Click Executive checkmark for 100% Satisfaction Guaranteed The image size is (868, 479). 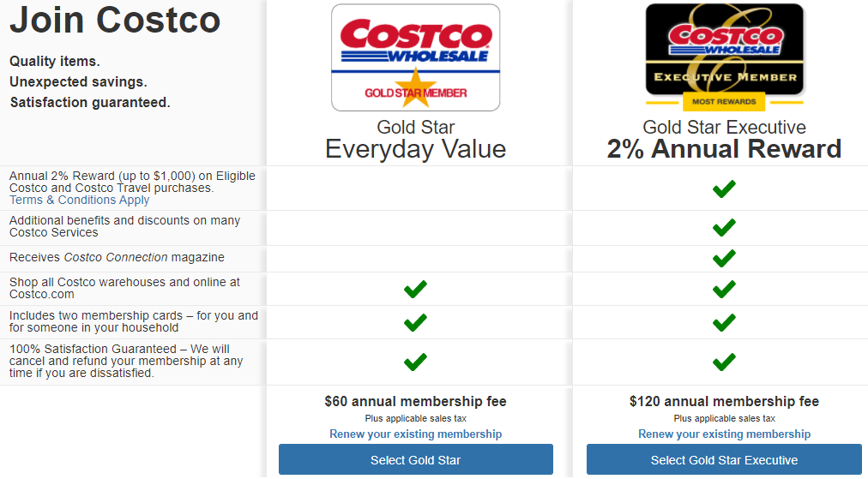(x=724, y=362)
